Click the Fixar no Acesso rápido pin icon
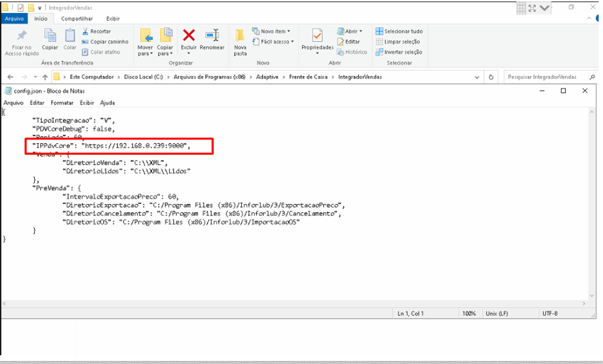 [x=22, y=35]
